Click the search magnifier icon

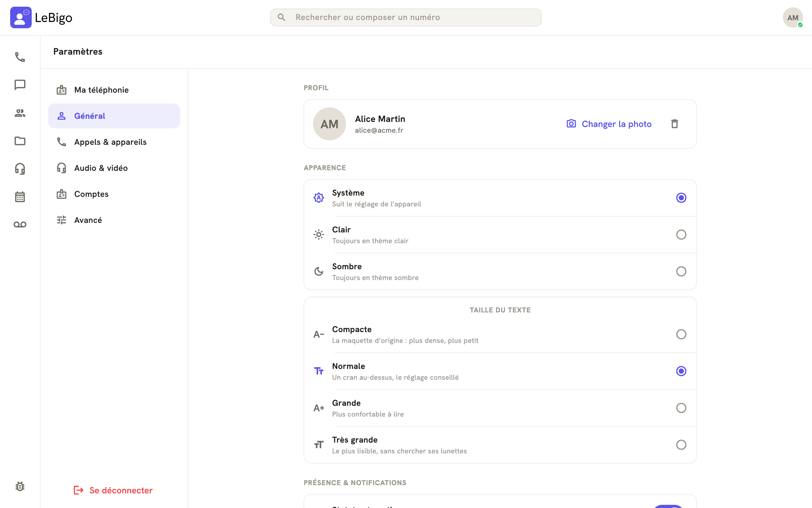[x=282, y=17]
